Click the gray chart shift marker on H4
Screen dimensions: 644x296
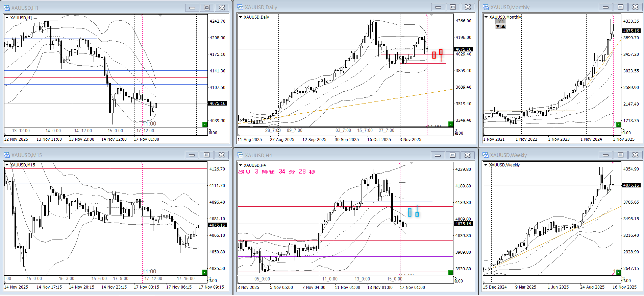pos(412,163)
